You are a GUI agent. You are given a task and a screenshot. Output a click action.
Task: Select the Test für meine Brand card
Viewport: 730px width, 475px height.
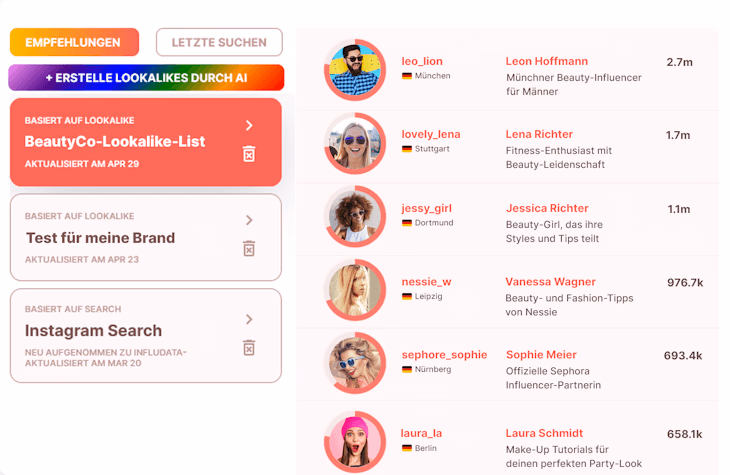click(146, 238)
